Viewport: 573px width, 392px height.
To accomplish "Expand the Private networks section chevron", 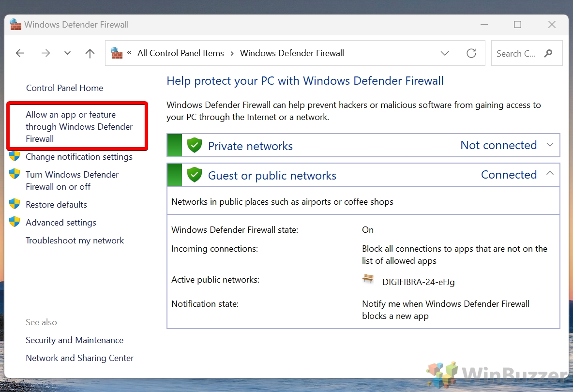I will pos(550,145).
